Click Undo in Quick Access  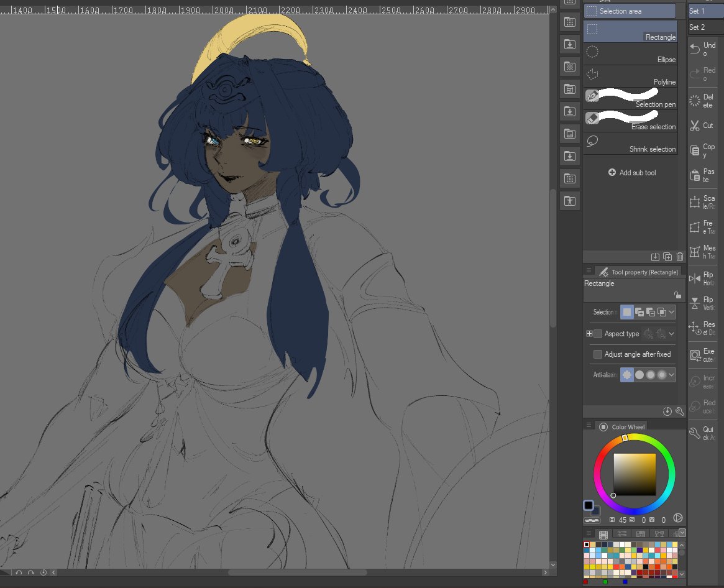click(703, 49)
